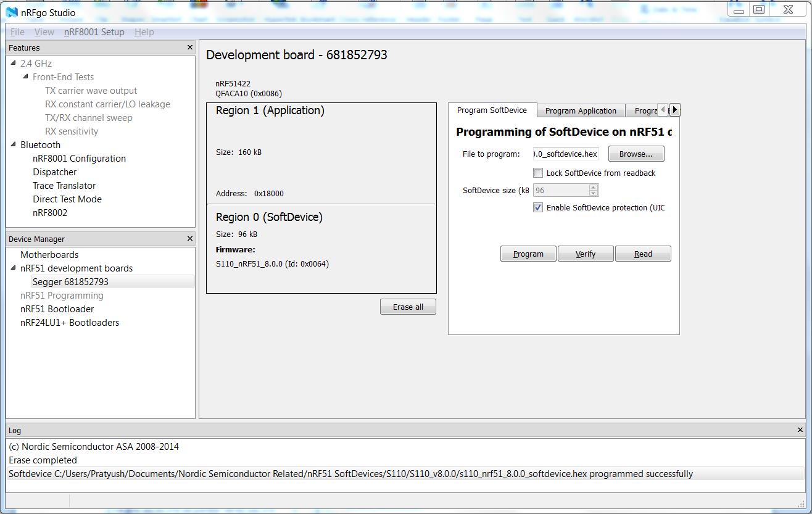Open nRF8001 Configuration
Screen dimensions: 812x514
click(79, 158)
